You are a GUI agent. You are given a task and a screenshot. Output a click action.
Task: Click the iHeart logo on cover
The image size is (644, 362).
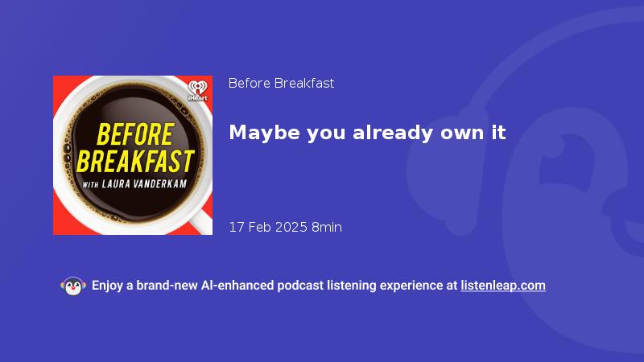pos(197,91)
